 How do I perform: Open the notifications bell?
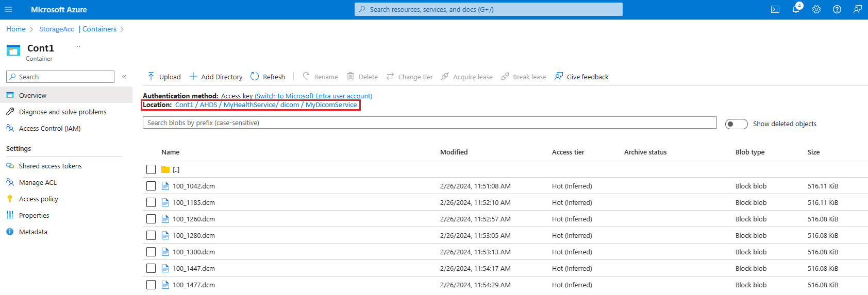tap(796, 9)
